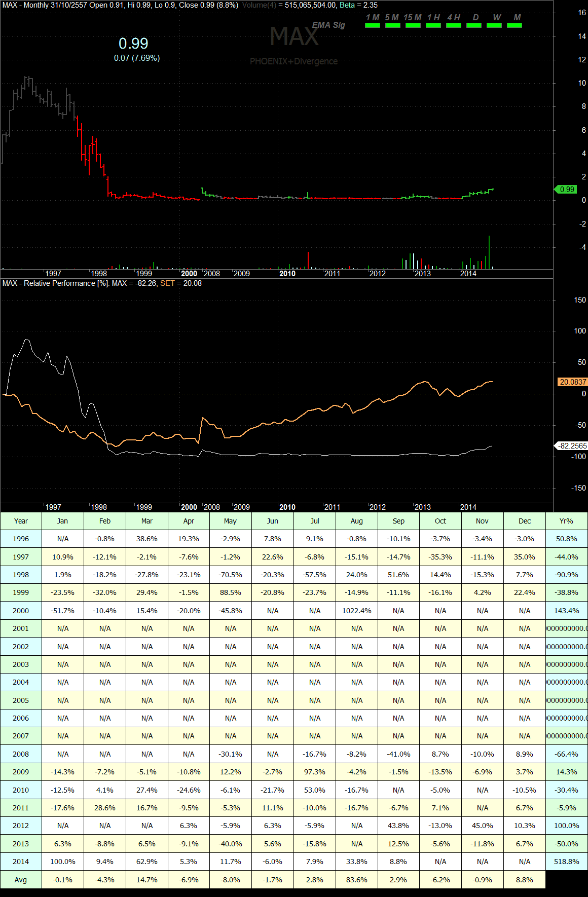Click the 1996 year row label

click(x=21, y=539)
